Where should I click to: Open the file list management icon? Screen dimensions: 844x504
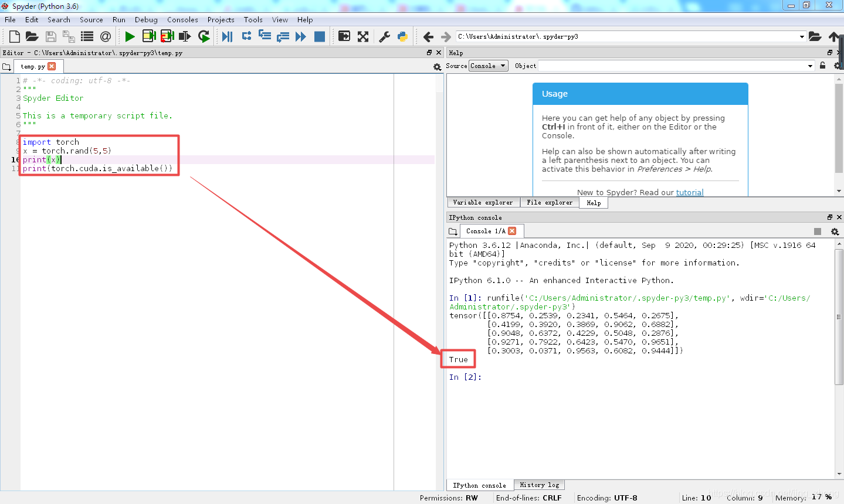point(87,36)
